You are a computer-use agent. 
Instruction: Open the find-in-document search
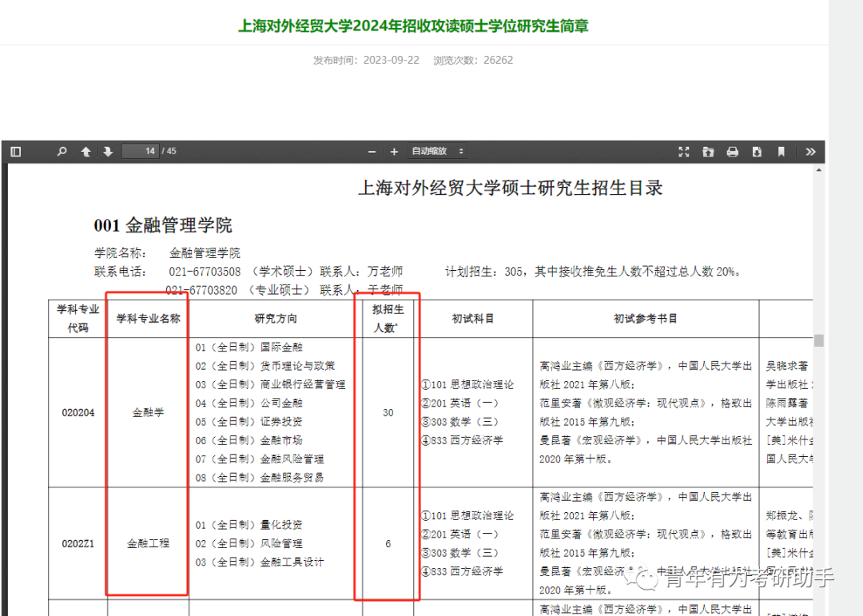coord(62,151)
